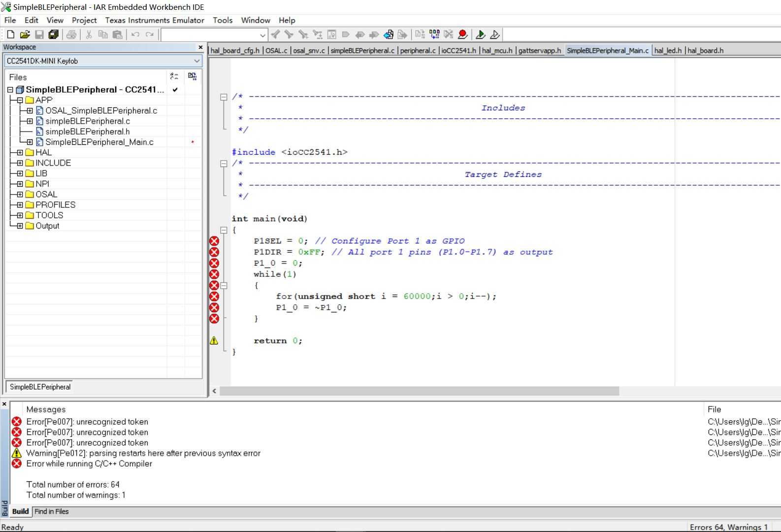
Task: Switch to hal_led.h editor tab
Action: [668, 51]
